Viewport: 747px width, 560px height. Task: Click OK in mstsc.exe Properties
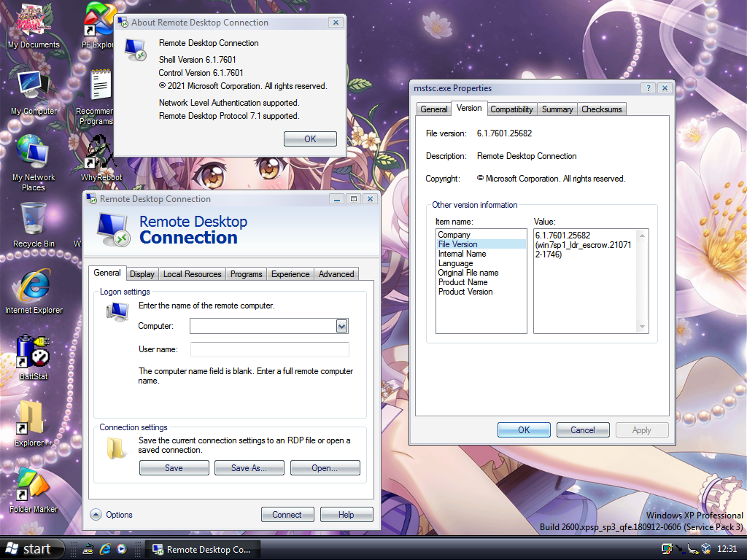524,430
